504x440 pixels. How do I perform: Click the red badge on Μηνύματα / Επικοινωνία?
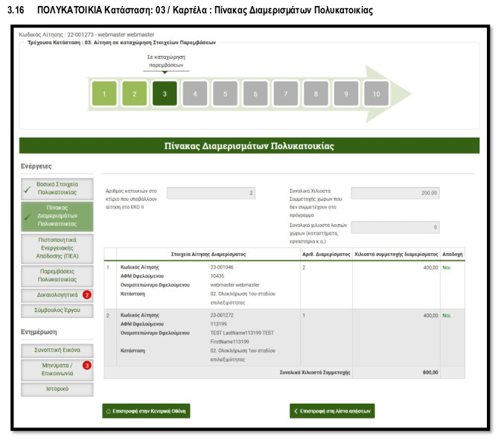(87, 366)
